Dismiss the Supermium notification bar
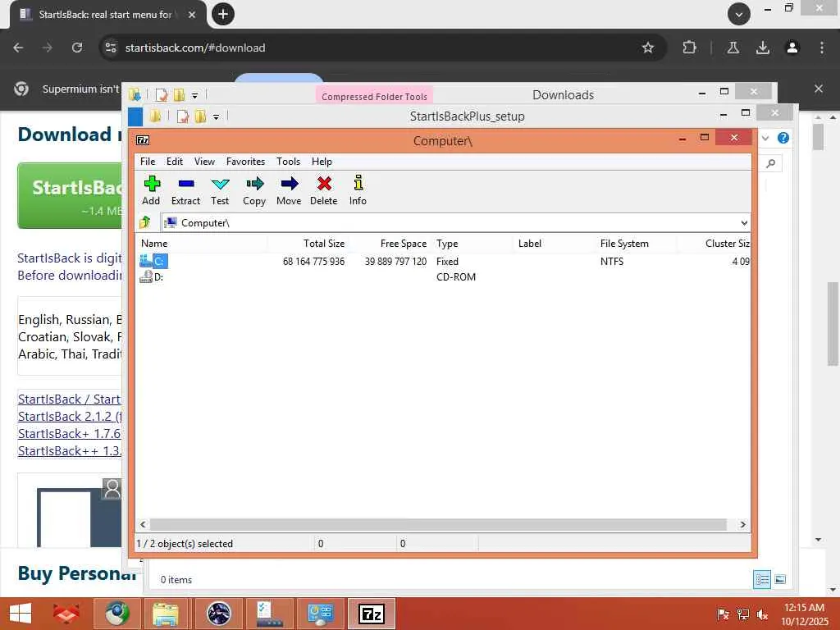This screenshot has height=630, width=840. pyautogui.click(x=818, y=89)
